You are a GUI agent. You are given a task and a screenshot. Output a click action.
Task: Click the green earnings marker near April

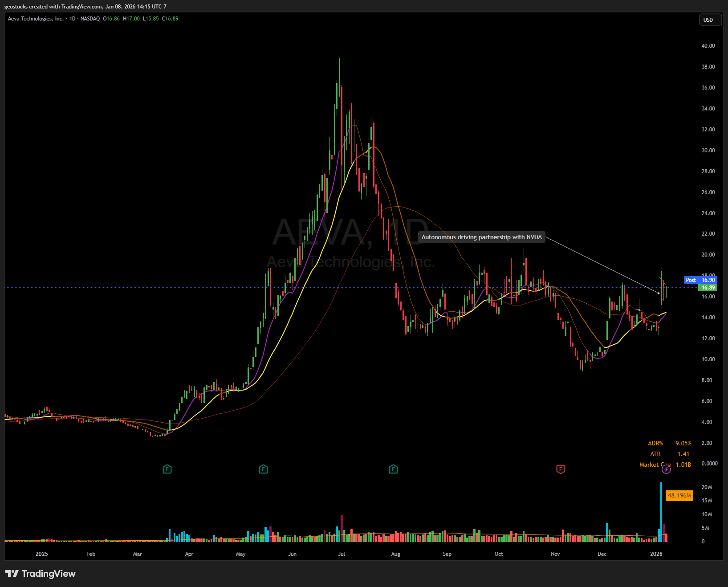167,469
